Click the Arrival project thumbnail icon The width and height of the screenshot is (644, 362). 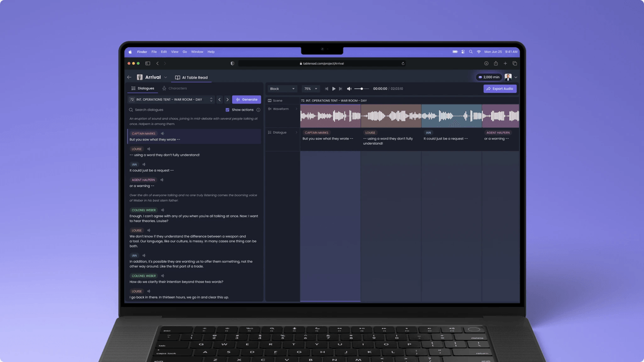pos(140,77)
